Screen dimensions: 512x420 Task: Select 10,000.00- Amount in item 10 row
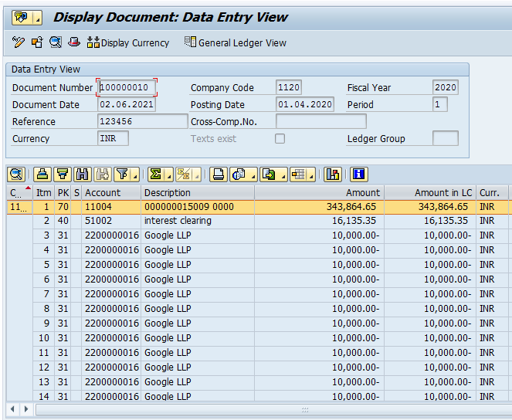[320, 338]
